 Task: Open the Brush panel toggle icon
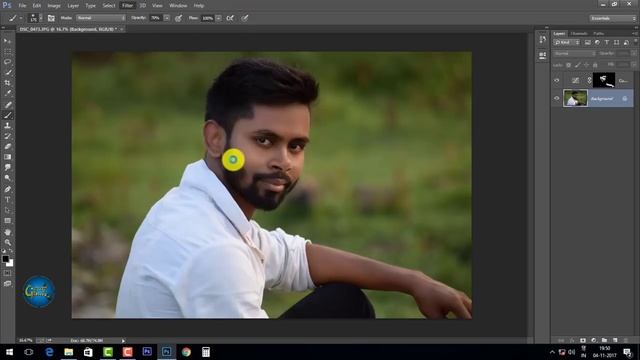(x=51, y=18)
